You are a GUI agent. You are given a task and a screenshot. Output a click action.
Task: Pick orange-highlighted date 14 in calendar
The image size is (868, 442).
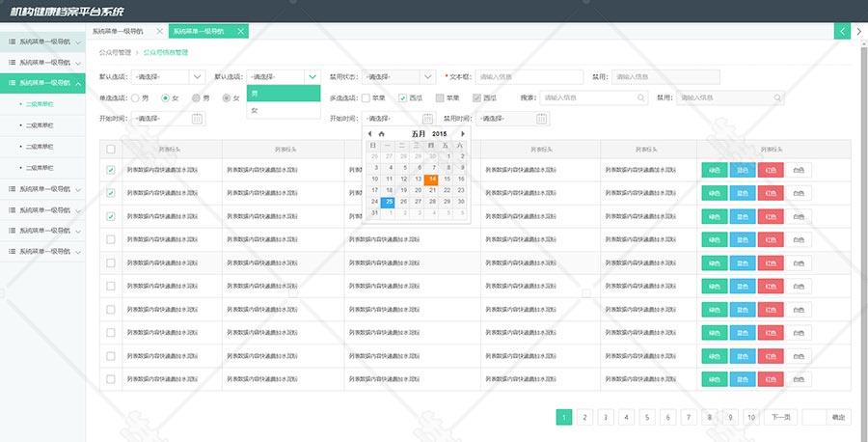432,179
